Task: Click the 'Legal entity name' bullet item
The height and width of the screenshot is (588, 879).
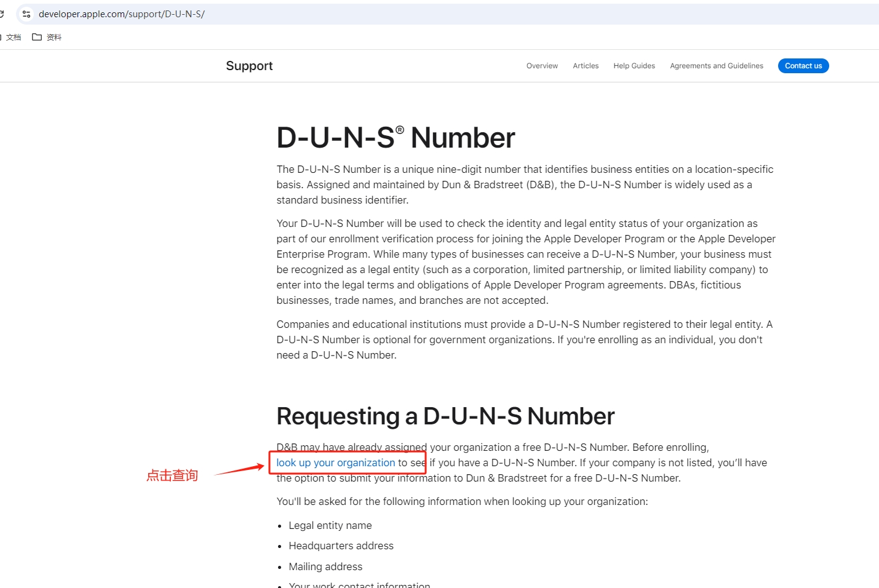Action: pos(330,525)
